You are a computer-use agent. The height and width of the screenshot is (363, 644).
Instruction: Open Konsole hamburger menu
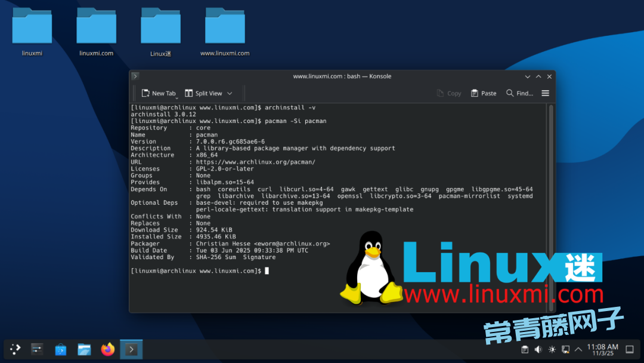tap(545, 93)
